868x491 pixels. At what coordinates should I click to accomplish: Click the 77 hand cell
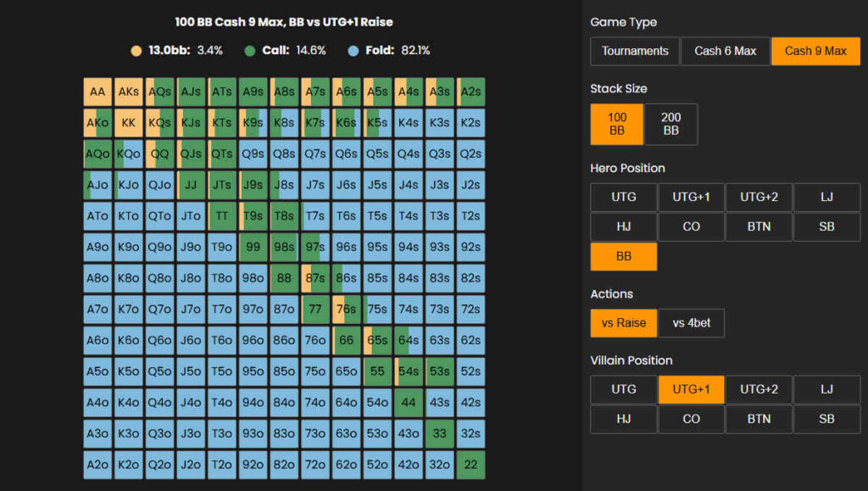pos(315,309)
